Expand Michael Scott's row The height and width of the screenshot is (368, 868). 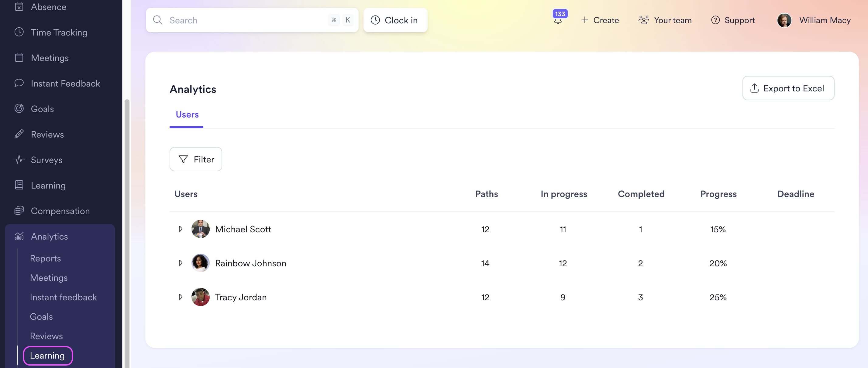(x=180, y=229)
